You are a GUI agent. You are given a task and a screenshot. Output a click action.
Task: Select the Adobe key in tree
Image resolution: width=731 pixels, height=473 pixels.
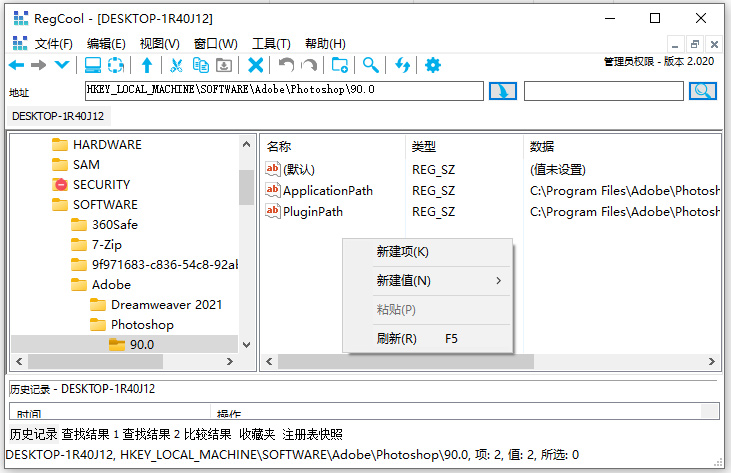pyautogui.click(x=111, y=285)
